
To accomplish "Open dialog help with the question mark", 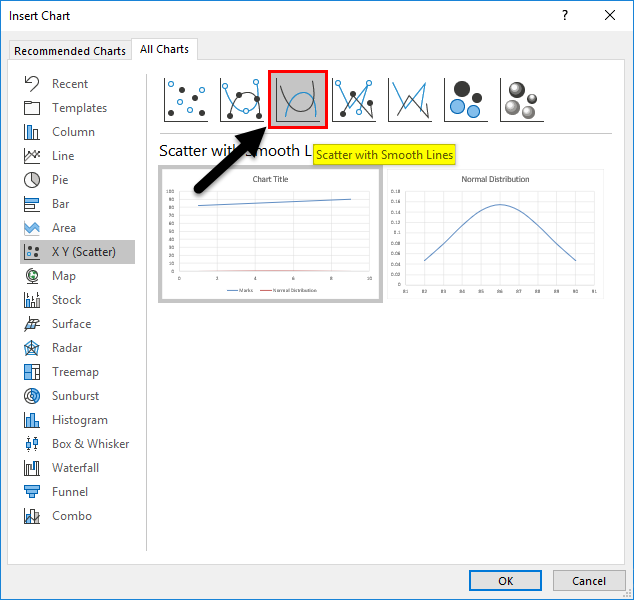I will (565, 15).
